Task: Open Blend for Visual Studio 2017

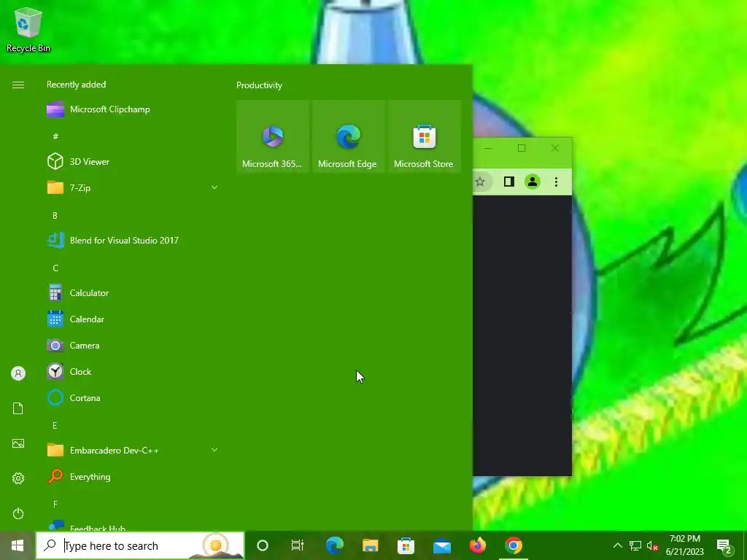Action: pyautogui.click(x=133, y=241)
